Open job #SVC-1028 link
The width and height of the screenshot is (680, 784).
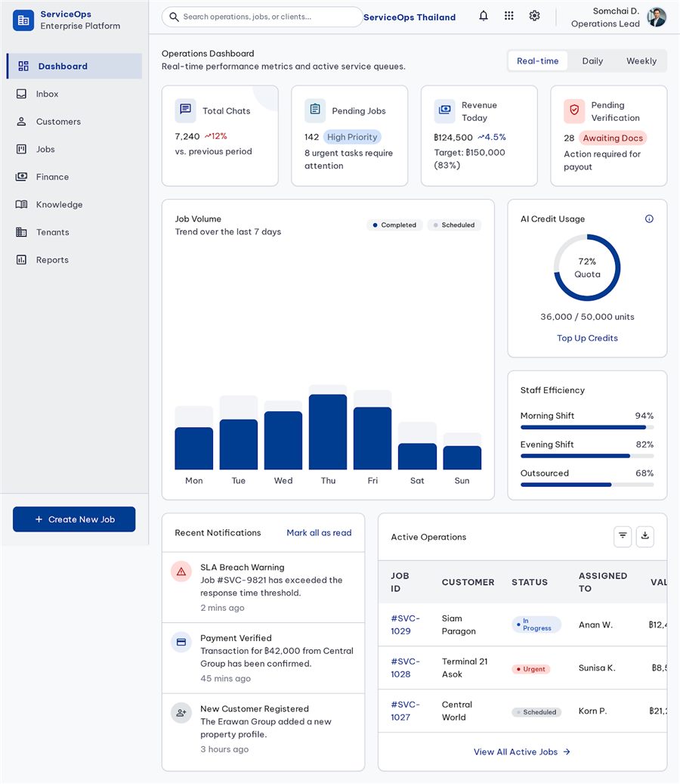[x=405, y=668]
